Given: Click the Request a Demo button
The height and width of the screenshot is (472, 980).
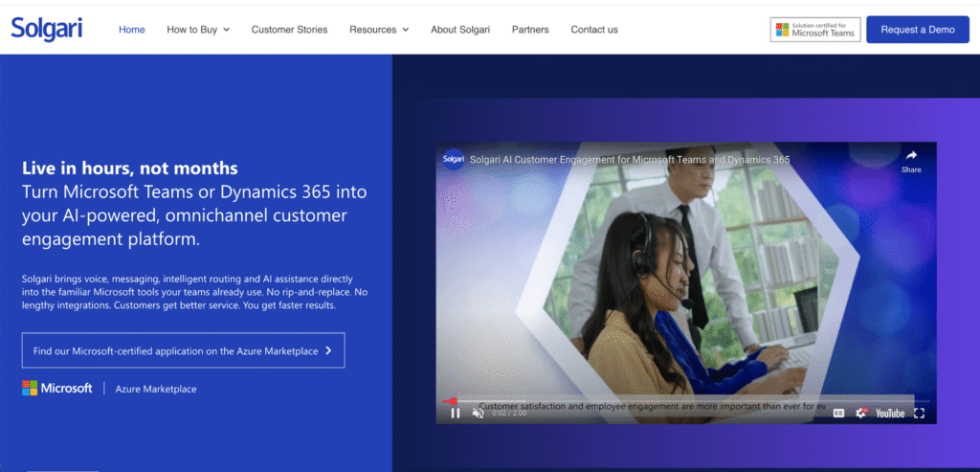Looking at the screenshot, I should [x=917, y=30].
